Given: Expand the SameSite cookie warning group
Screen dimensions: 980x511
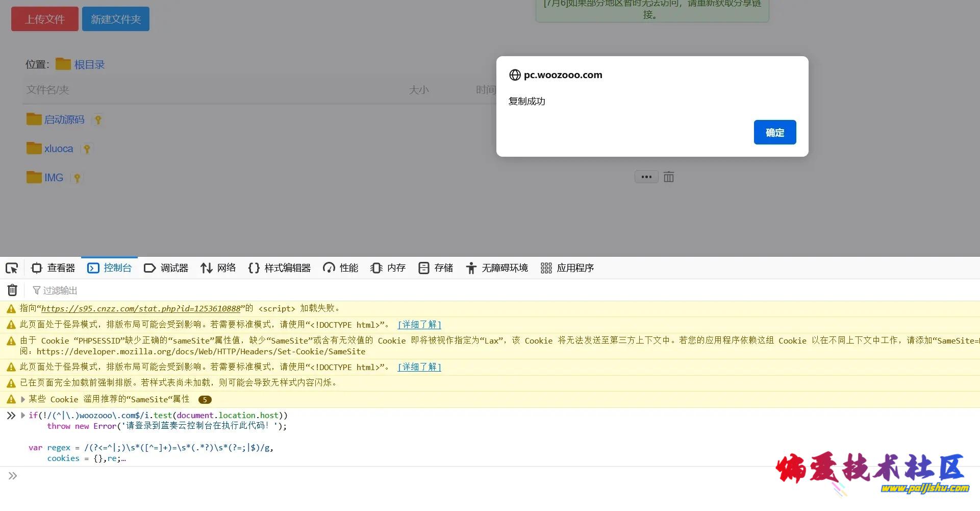Looking at the screenshot, I should [23, 399].
